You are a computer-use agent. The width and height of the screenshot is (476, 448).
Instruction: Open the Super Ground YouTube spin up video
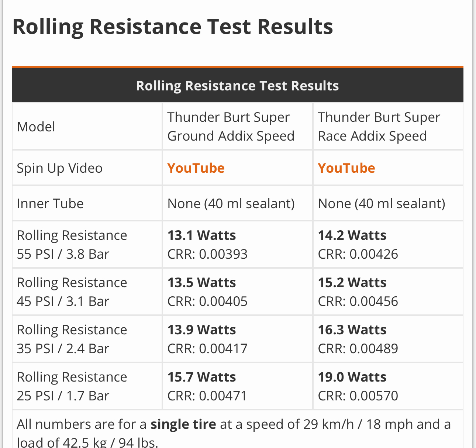tap(196, 168)
